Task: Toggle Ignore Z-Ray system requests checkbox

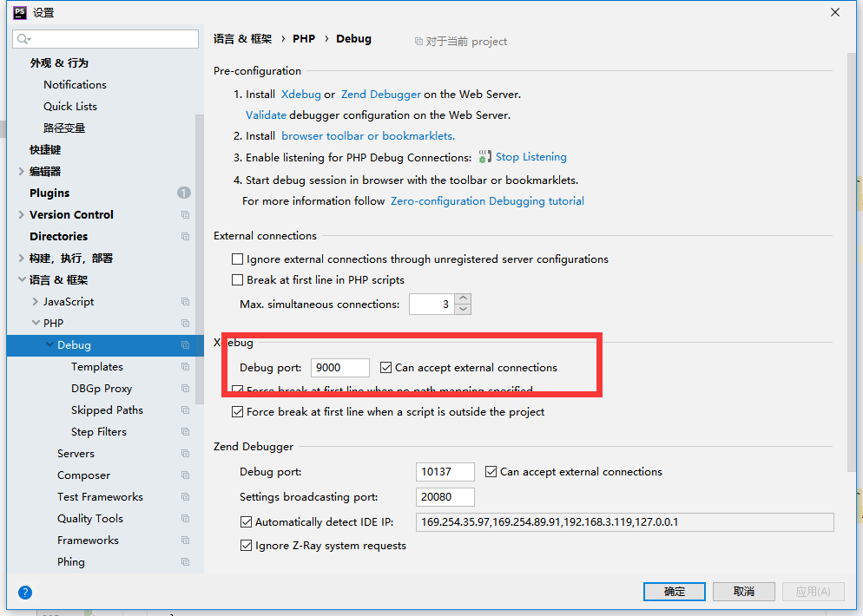Action: pyautogui.click(x=246, y=546)
